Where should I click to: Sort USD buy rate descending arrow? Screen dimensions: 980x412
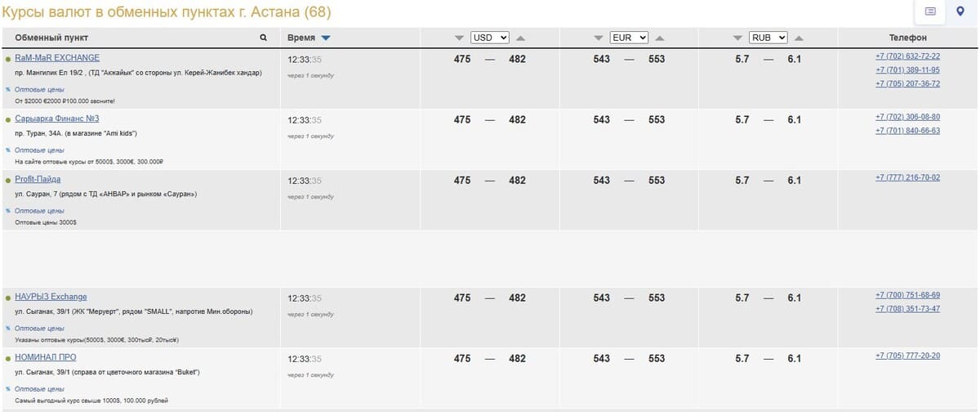pyautogui.click(x=459, y=38)
